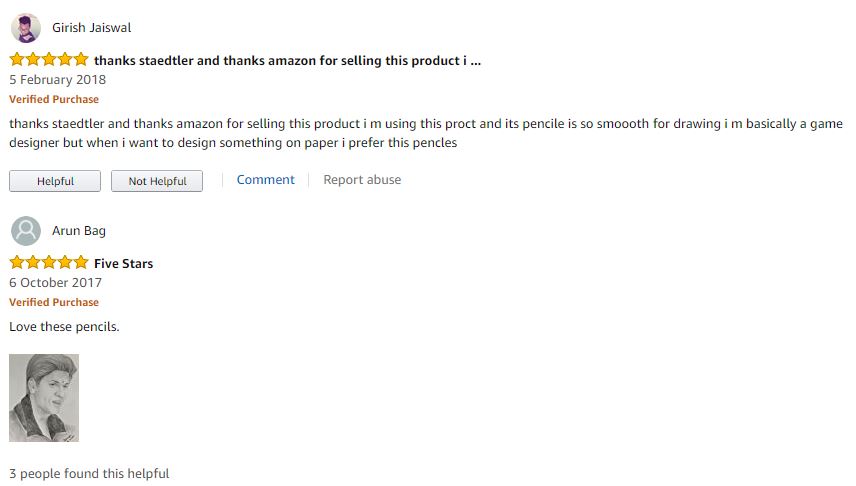856x486 pixels.
Task: Click the five-star rating on Girish Jaiswal's review
Action: click(x=49, y=59)
